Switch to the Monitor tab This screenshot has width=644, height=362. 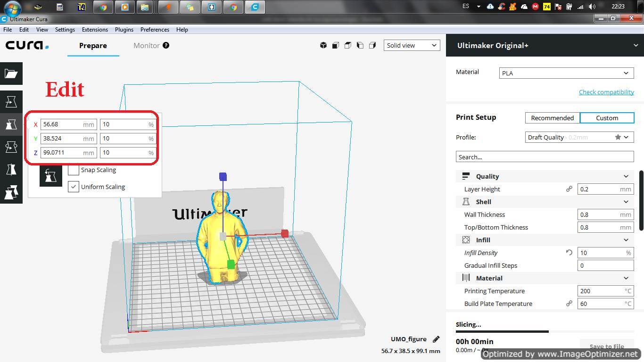pyautogui.click(x=147, y=46)
